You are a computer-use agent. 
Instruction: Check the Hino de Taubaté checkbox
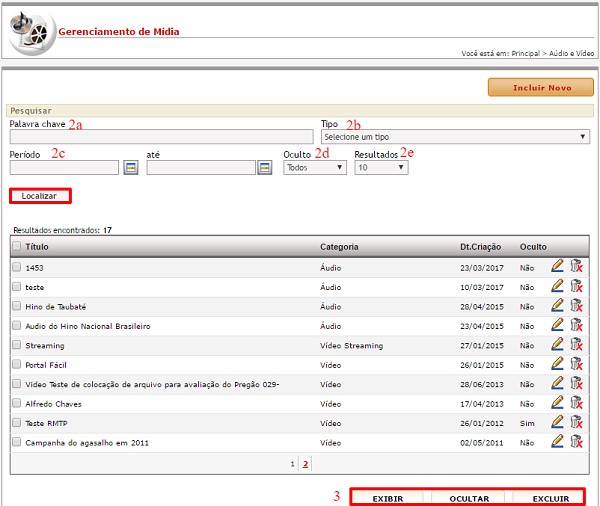coord(16,306)
